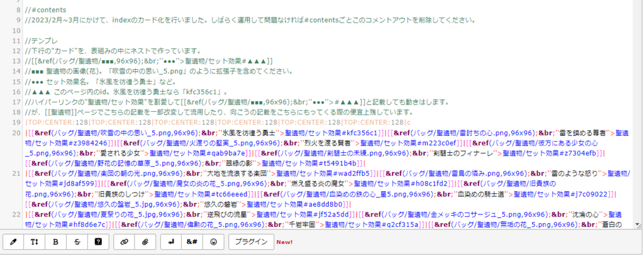Click the 2023/2月~3月 comment on line 9

250,20
